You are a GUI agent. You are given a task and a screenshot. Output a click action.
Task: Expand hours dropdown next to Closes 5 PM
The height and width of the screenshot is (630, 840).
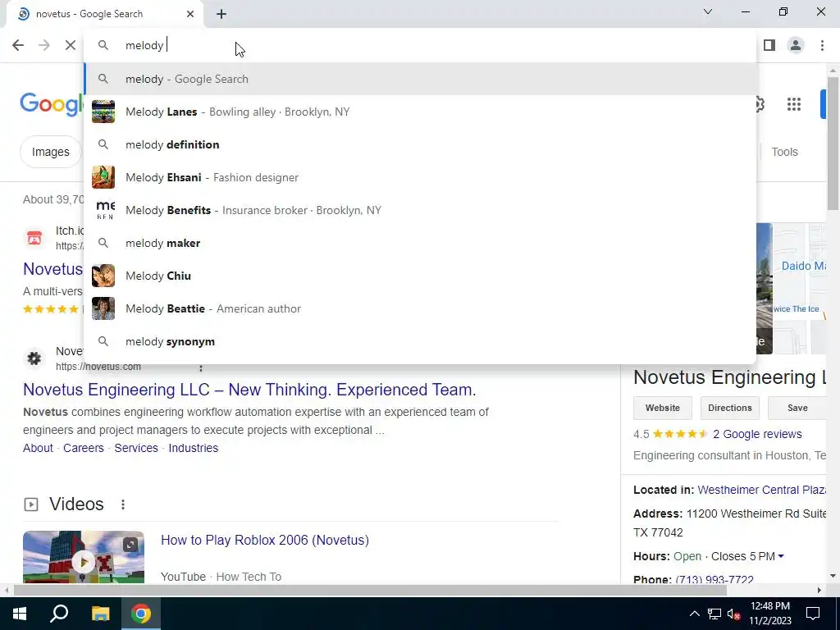click(x=781, y=556)
